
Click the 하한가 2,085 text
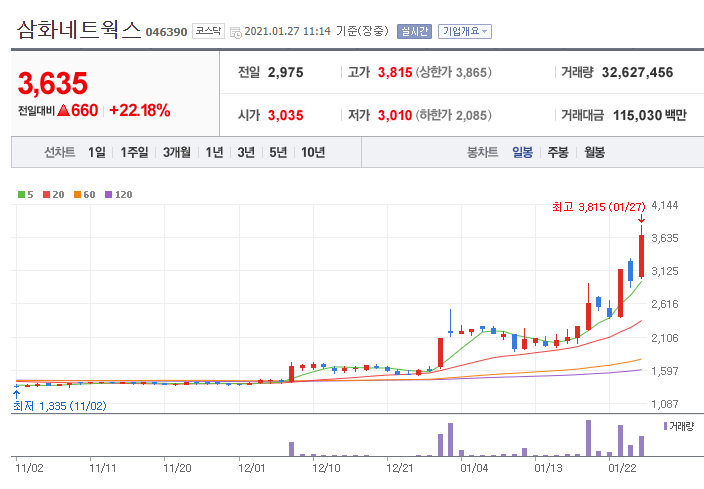click(453, 116)
